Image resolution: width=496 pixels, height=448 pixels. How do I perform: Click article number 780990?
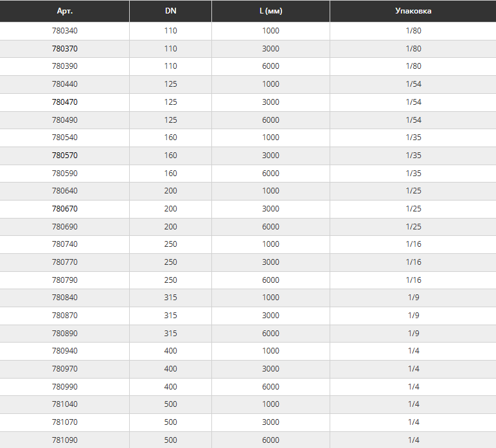pos(64,386)
